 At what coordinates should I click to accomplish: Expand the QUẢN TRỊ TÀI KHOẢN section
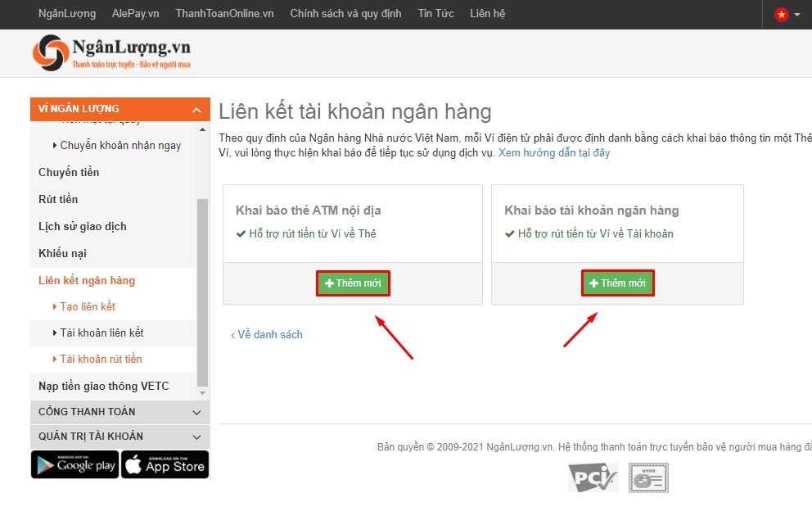[120, 437]
